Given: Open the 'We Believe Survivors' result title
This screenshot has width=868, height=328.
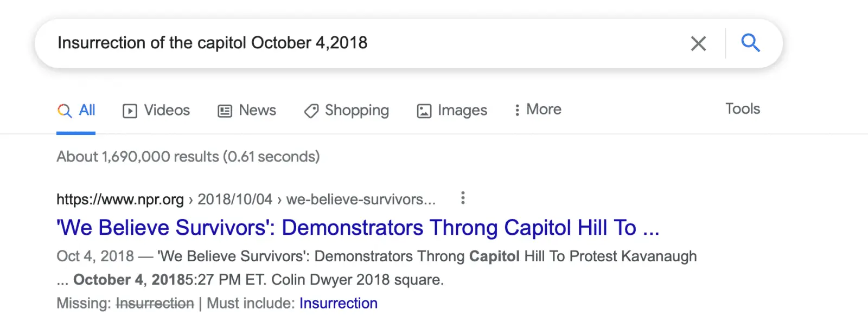Looking at the screenshot, I should (x=357, y=228).
